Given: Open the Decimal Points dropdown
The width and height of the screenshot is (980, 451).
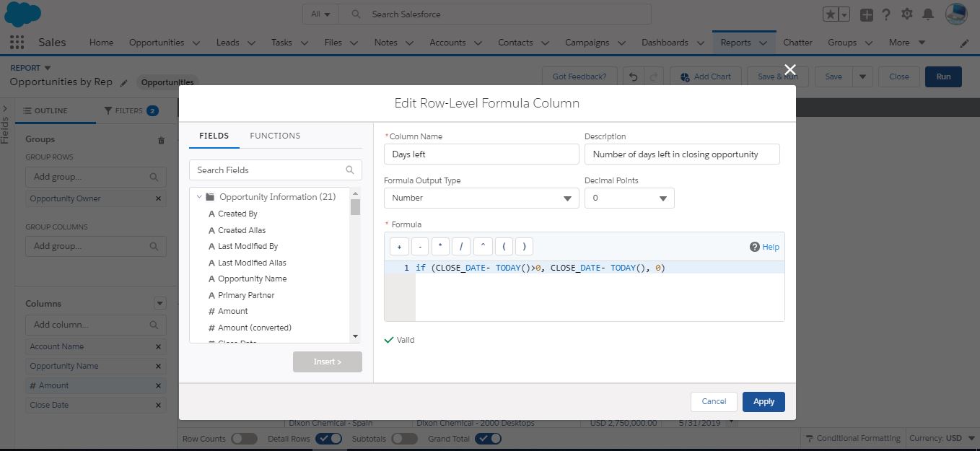Looking at the screenshot, I should coord(629,198).
